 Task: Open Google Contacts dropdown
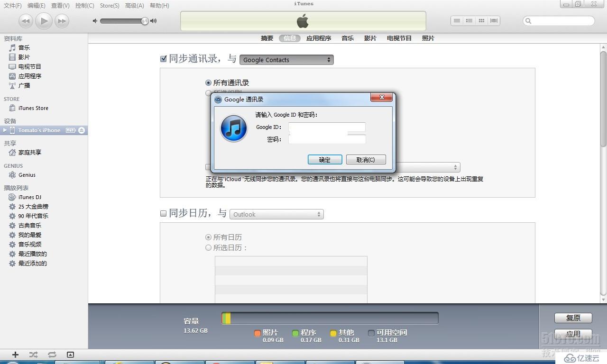286,60
